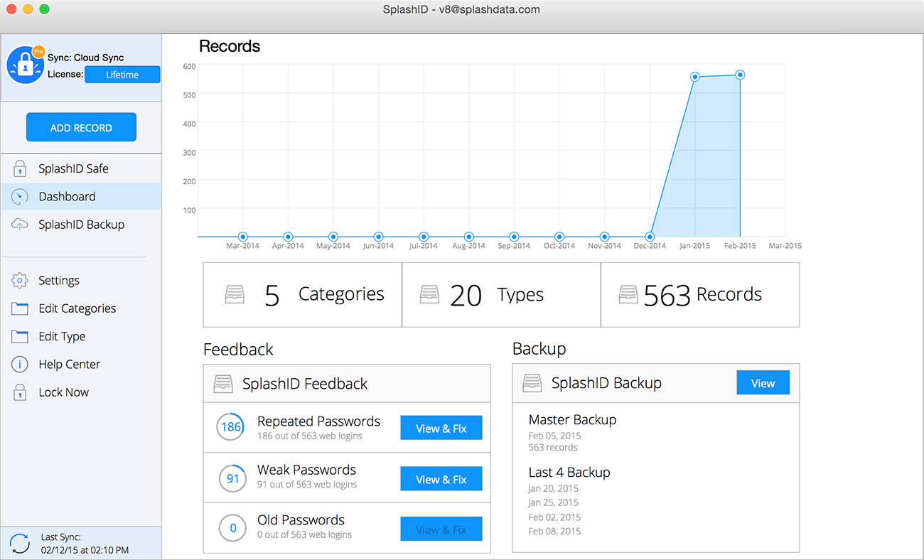Click View button in SplashID Backup panel
924x560 pixels.
point(763,383)
